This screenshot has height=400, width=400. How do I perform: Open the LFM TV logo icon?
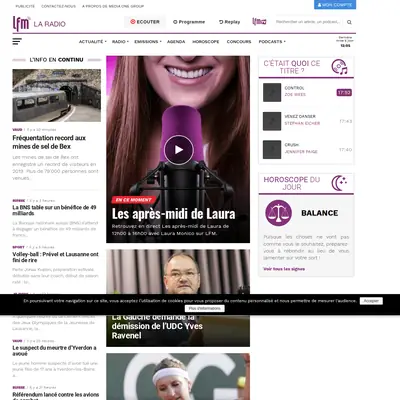[259, 22]
